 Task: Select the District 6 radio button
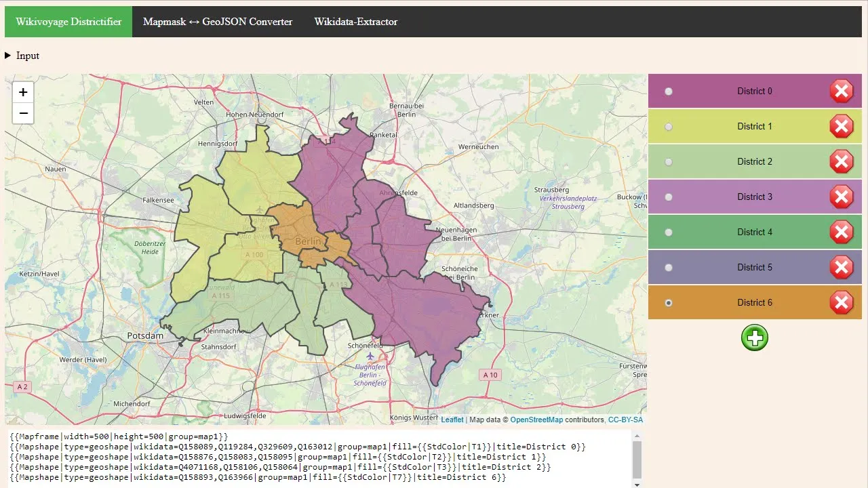[669, 303]
